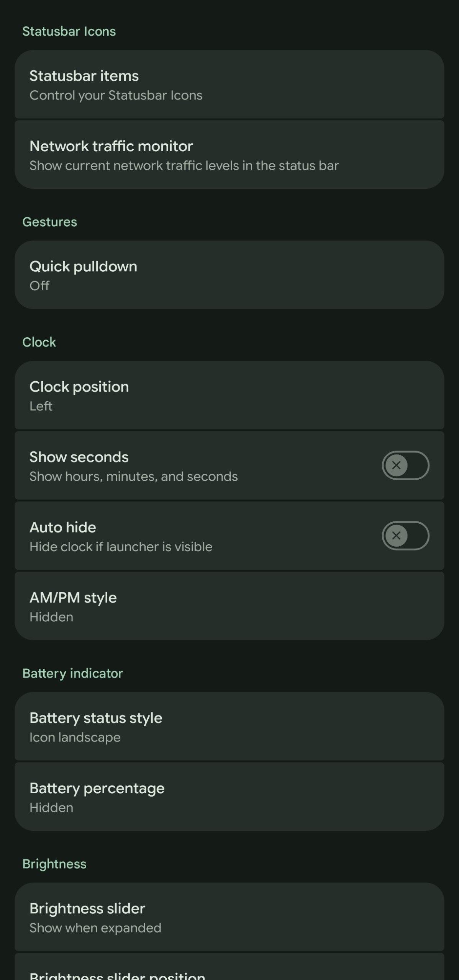This screenshot has width=459, height=980.
Task: Open Network traffic monitor settings
Action: (x=229, y=155)
